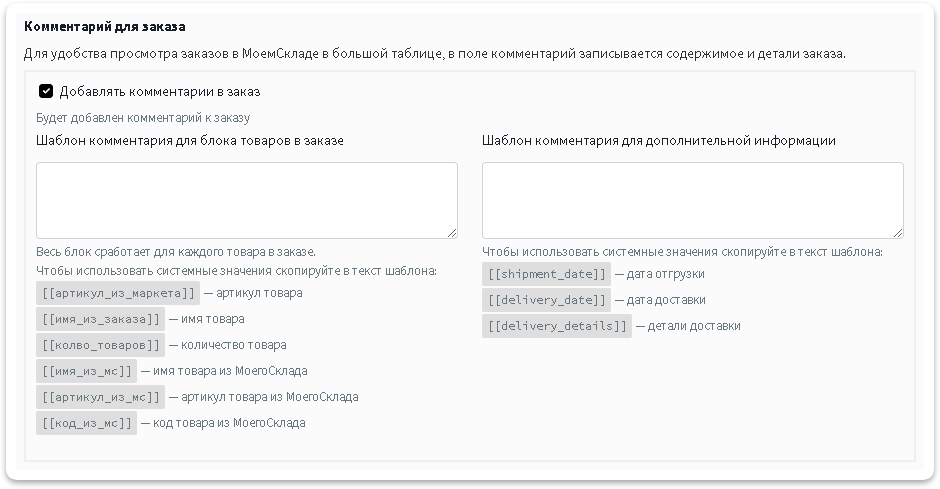Click the [[delivery_date]] placeholder tag
Image resolution: width=940 pixels, height=489 pixels.
pyautogui.click(x=546, y=300)
